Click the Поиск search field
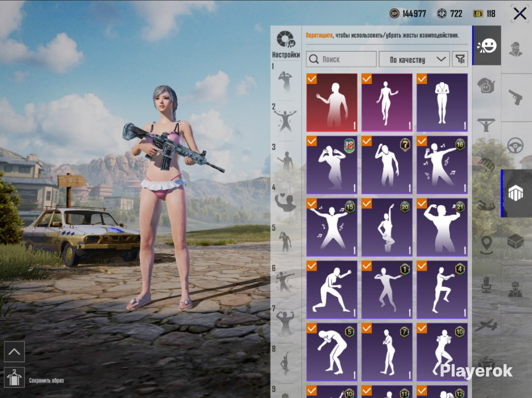Screen dimensions: 532x398 click(341, 59)
